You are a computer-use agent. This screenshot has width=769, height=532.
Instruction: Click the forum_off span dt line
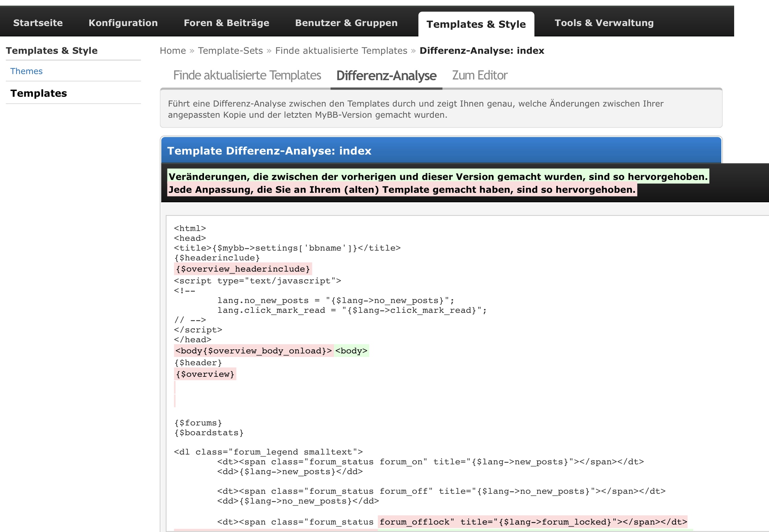[x=441, y=491]
